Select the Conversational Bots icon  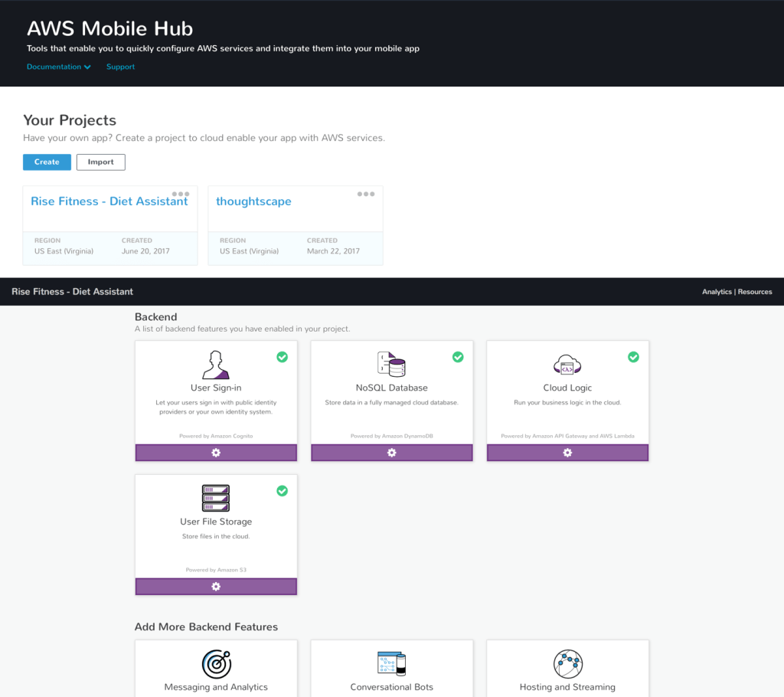[x=391, y=664]
